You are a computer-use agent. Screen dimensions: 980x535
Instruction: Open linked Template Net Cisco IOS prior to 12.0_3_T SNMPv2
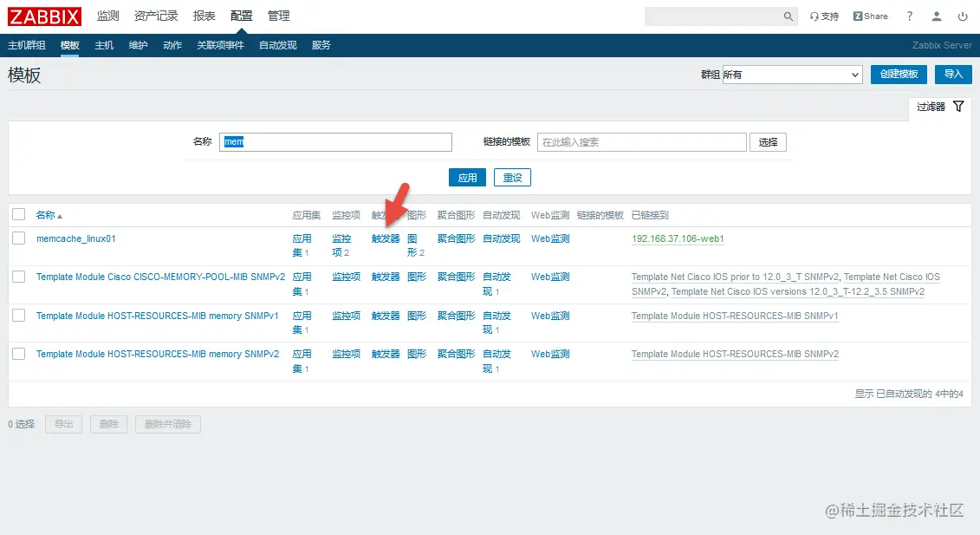[735, 277]
